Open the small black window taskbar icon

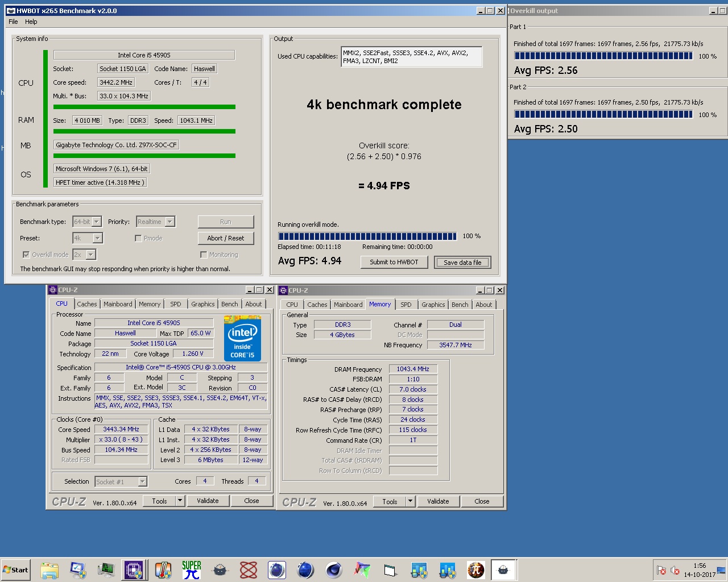[x=391, y=570]
